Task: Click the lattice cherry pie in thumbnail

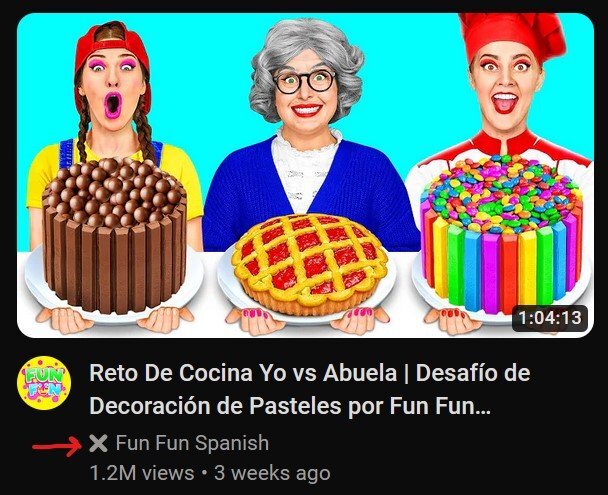Action: coord(309,264)
